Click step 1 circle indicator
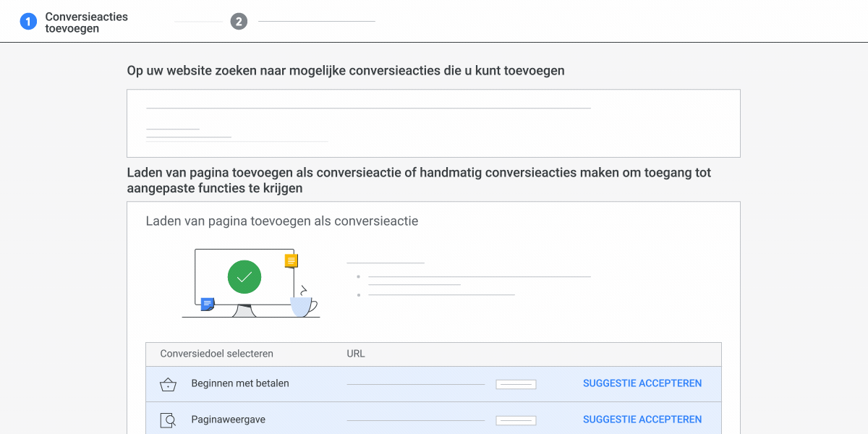 pyautogui.click(x=28, y=22)
